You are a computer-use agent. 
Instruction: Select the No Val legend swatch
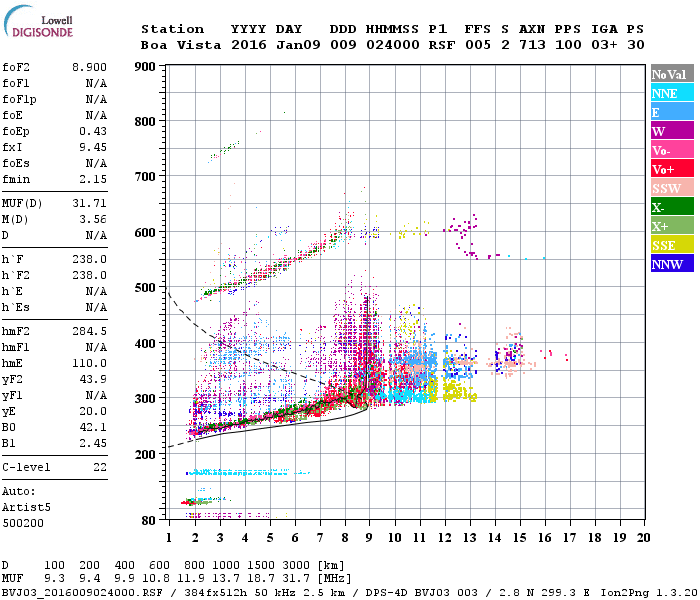[672, 74]
